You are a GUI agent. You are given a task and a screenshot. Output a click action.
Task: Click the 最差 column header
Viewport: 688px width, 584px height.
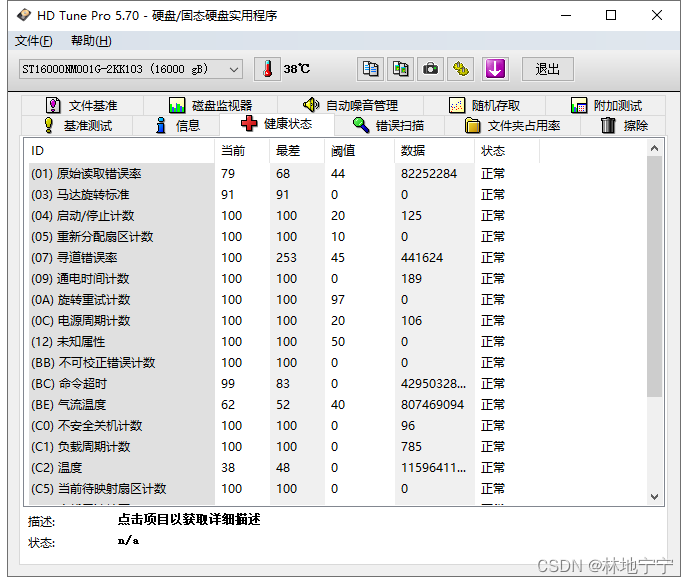(297, 151)
